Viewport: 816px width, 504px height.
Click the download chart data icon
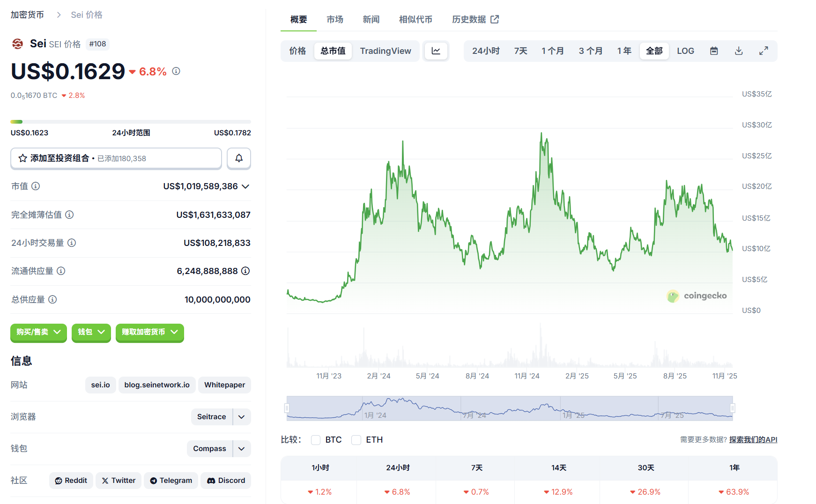pyautogui.click(x=739, y=51)
